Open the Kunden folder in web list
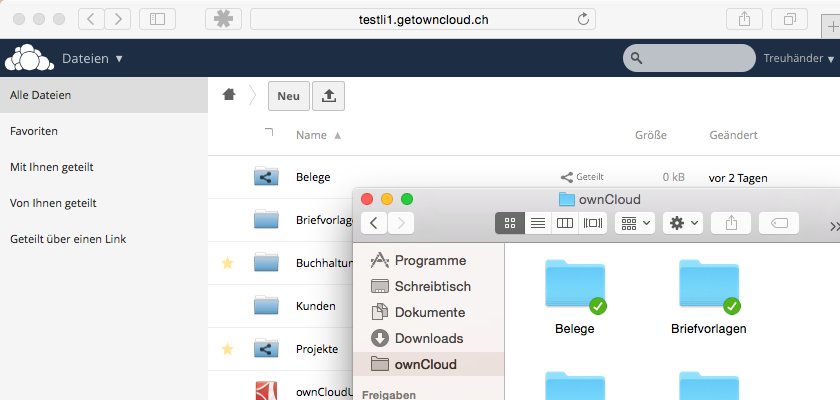The height and width of the screenshot is (400, 840). tap(316, 306)
